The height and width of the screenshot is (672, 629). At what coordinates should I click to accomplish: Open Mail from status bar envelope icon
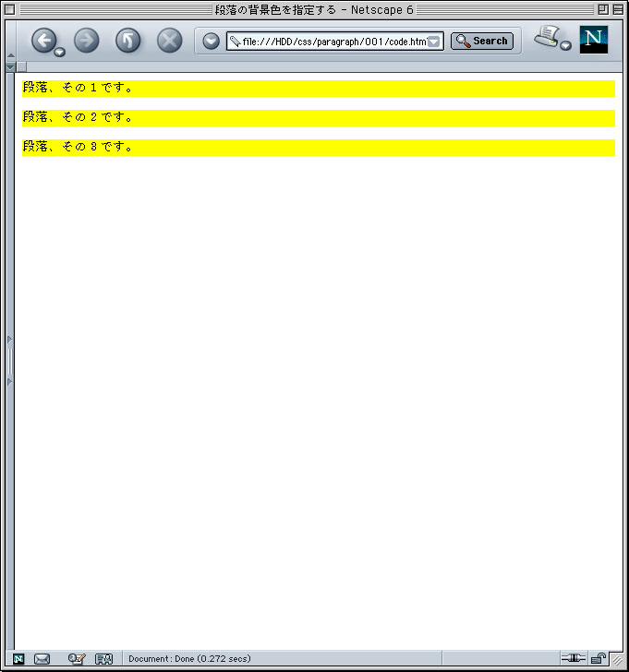click(x=42, y=659)
